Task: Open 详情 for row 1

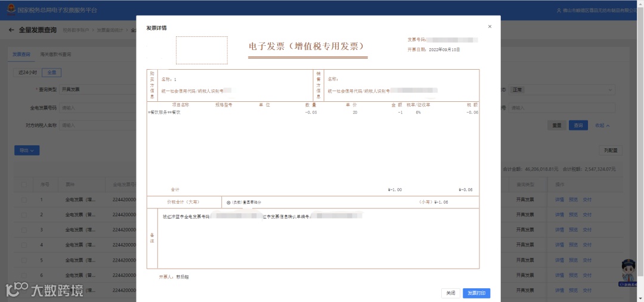Action: [559, 200]
